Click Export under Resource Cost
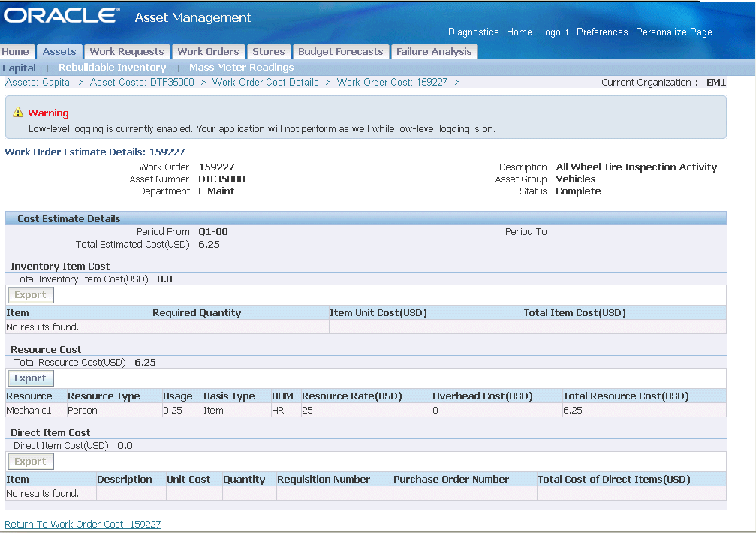The height and width of the screenshot is (533, 756). pyautogui.click(x=30, y=378)
